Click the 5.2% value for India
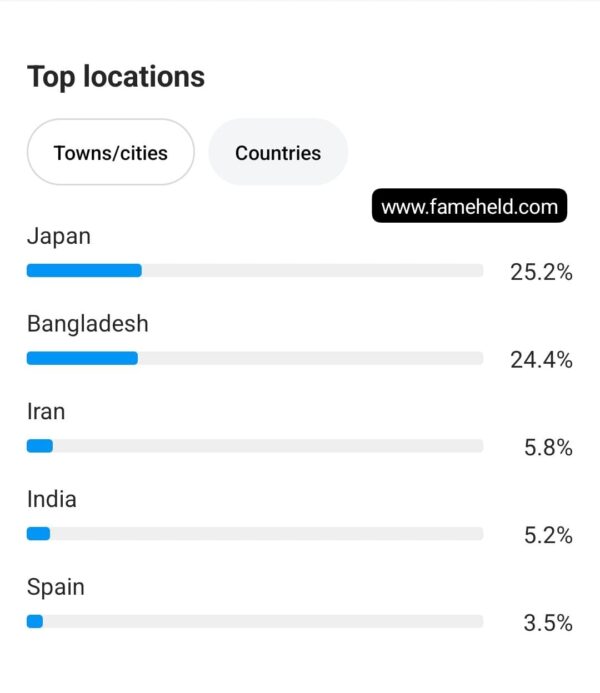600x693 pixels. (548, 535)
